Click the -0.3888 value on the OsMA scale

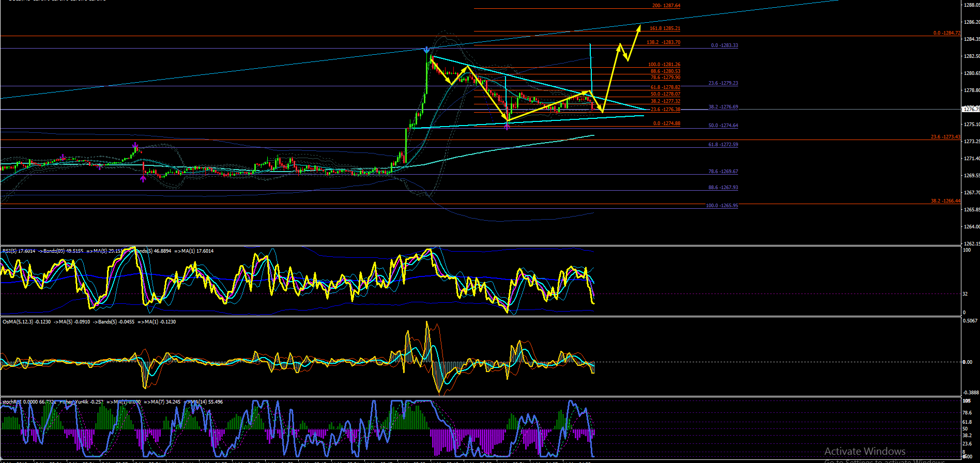point(970,393)
